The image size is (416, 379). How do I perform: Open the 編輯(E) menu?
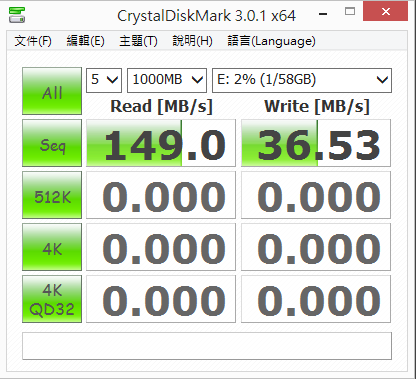coord(86,41)
